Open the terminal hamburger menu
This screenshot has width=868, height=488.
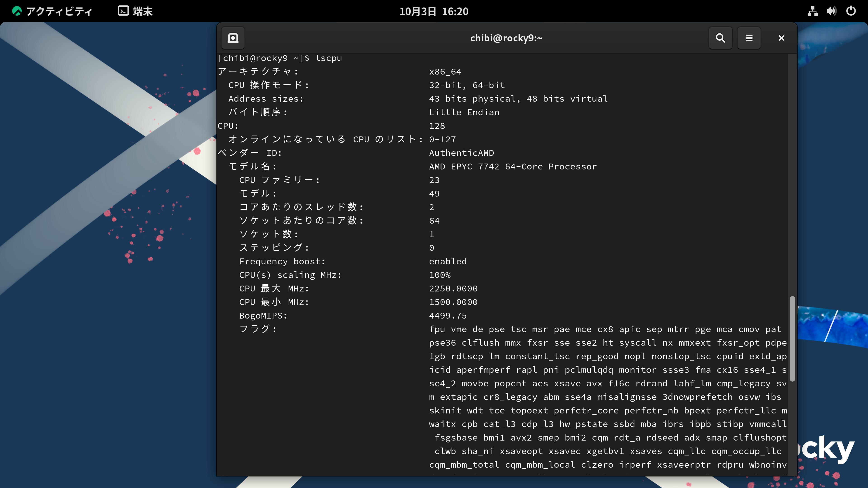tap(749, 38)
